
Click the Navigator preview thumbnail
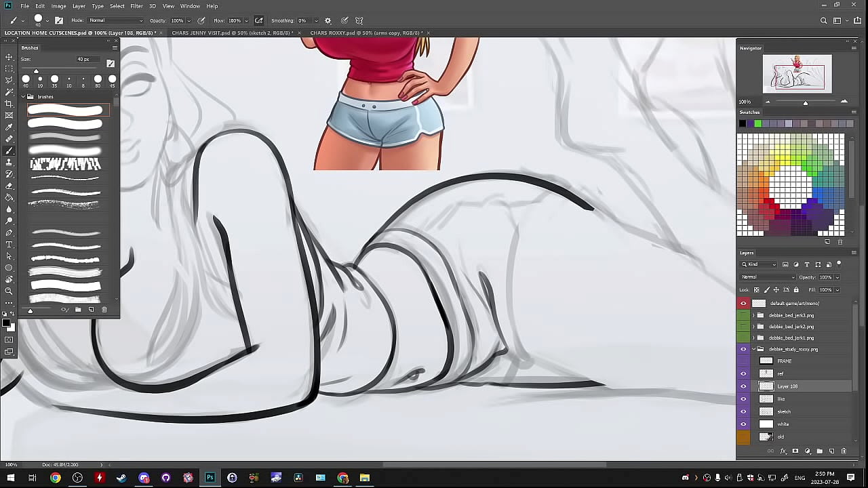(797, 74)
